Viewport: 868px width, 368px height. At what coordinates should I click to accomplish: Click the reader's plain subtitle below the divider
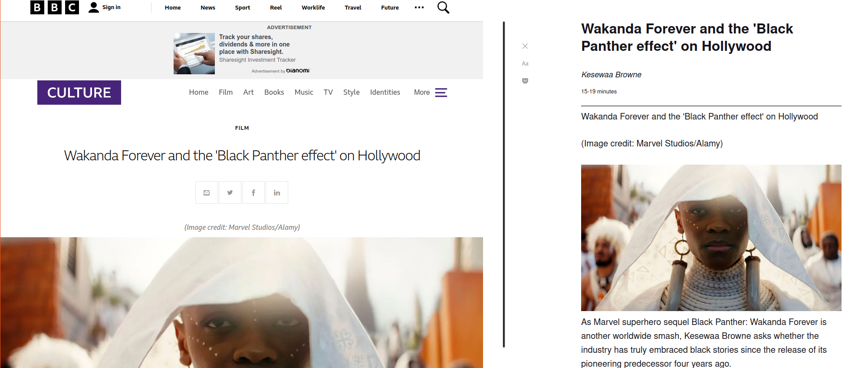pyautogui.click(x=700, y=116)
